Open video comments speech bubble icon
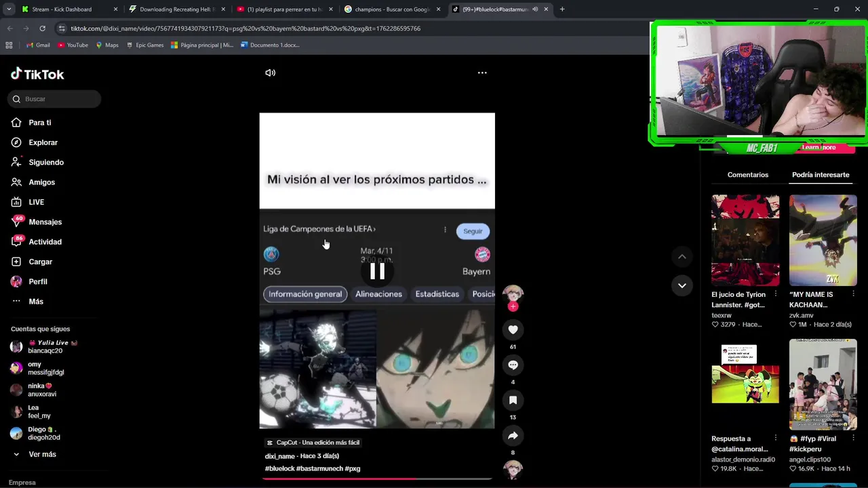 click(513, 365)
